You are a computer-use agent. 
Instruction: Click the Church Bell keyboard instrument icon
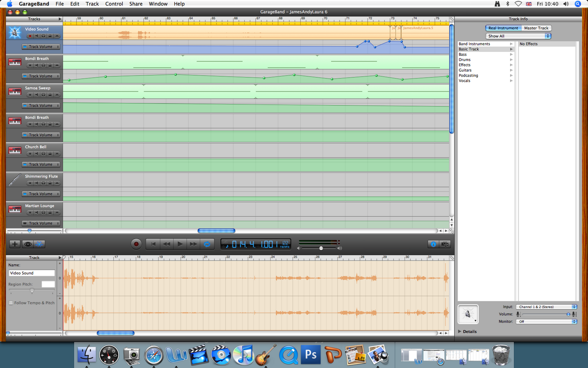[x=15, y=151]
